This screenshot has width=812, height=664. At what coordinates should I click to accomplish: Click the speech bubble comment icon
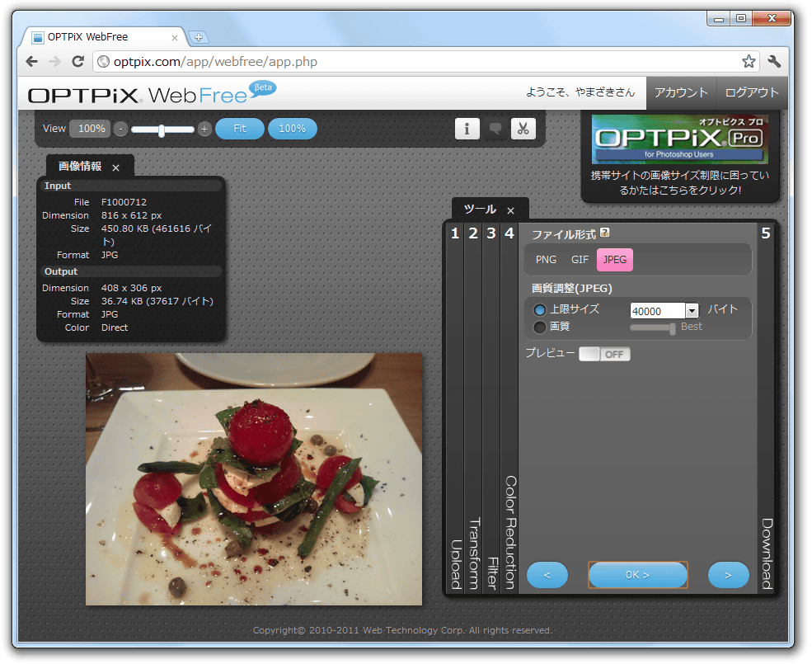pos(495,129)
